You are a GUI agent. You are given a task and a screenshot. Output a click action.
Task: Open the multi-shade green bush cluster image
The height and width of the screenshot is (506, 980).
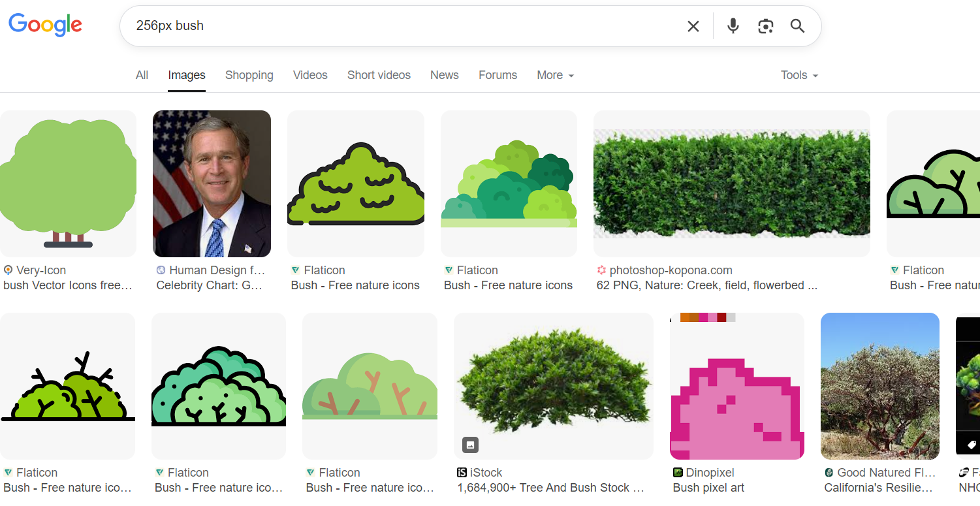click(509, 183)
